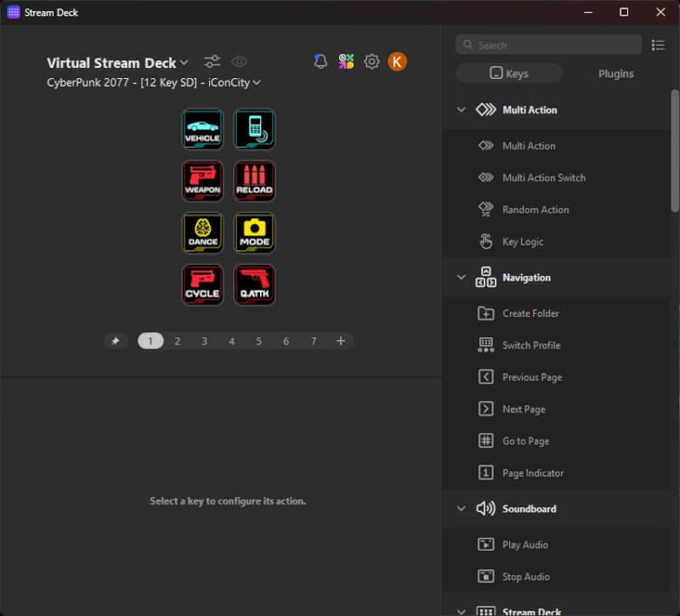The height and width of the screenshot is (616, 680).
Task: Select the Previous Page action
Action: coord(557,377)
